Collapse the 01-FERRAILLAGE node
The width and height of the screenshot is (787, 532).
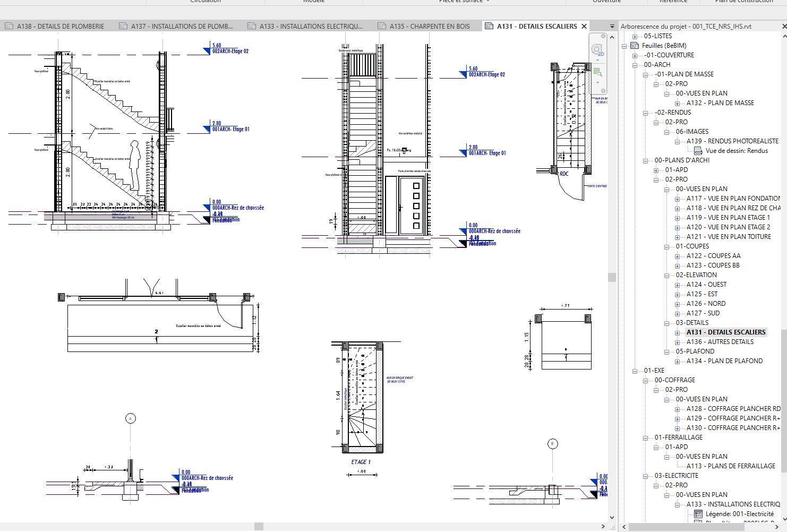coord(645,437)
